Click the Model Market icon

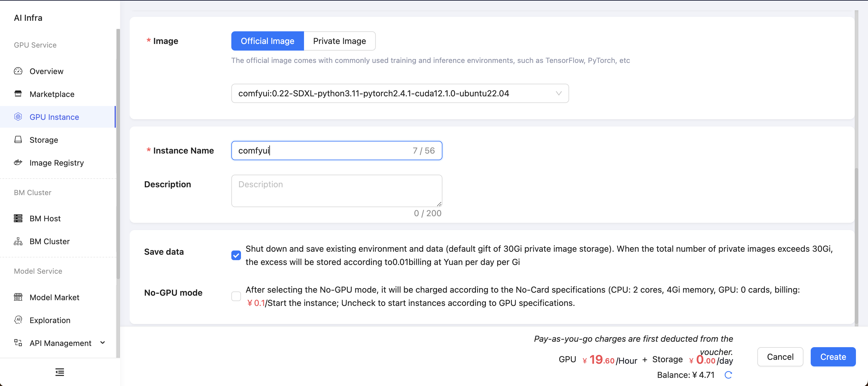[18, 297]
